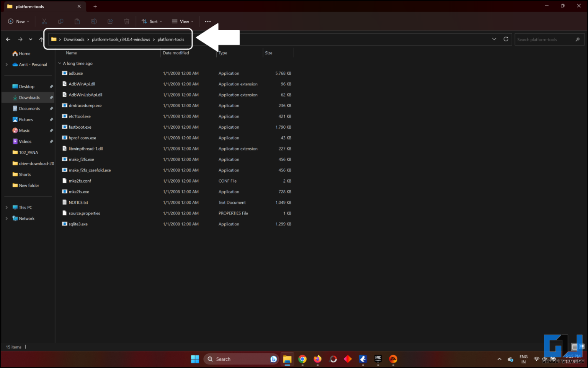This screenshot has height=368, width=588.
Task: Collapse the 'A long time ago' group
Action: pyautogui.click(x=60, y=64)
